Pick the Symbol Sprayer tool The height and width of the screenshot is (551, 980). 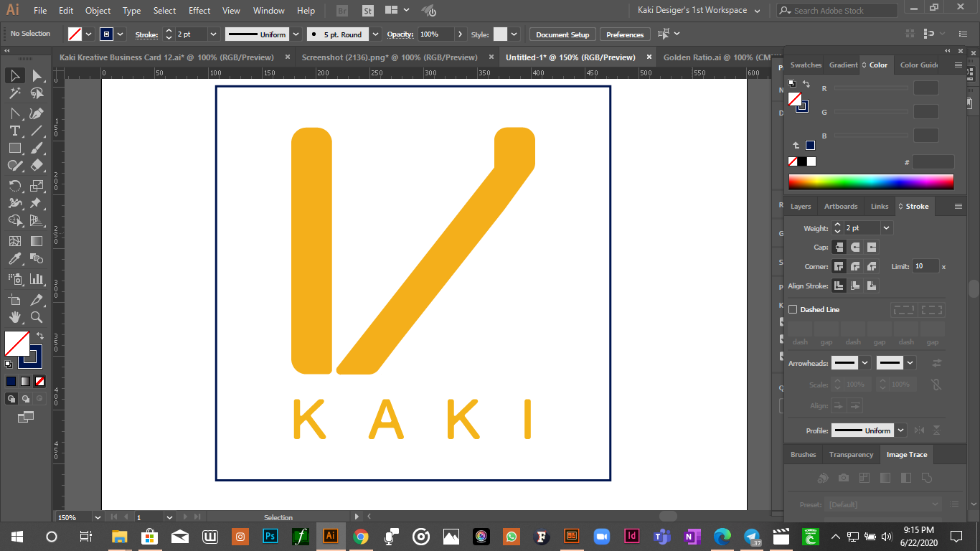click(x=14, y=278)
